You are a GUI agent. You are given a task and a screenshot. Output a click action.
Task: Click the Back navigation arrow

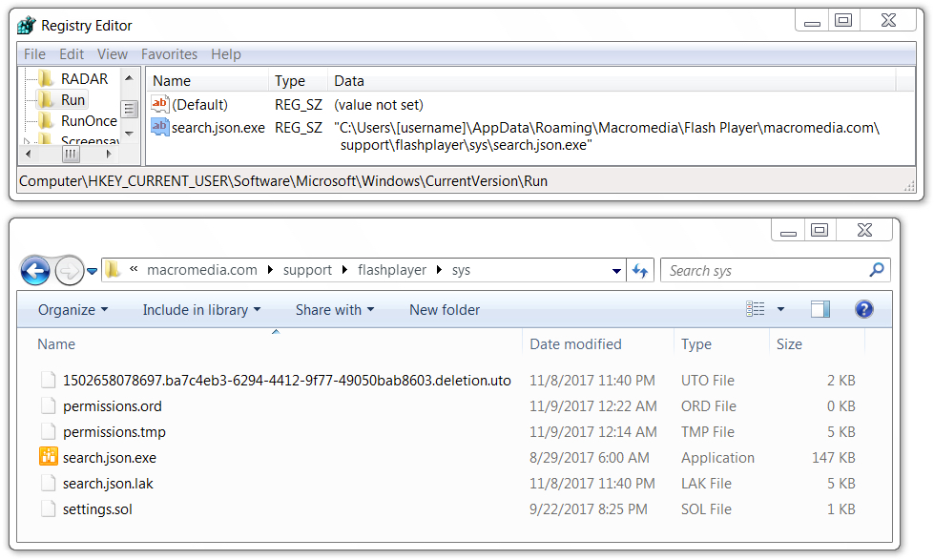[x=35, y=271]
